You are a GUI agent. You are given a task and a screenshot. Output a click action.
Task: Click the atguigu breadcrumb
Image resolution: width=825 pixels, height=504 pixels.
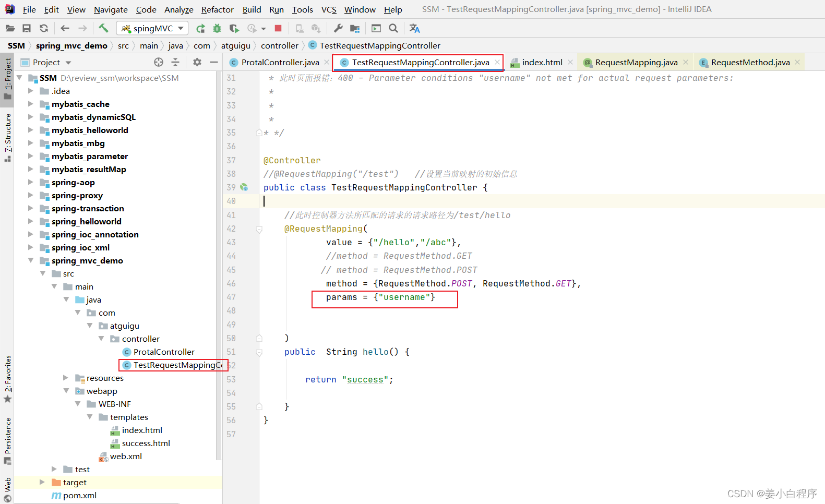[235, 45]
